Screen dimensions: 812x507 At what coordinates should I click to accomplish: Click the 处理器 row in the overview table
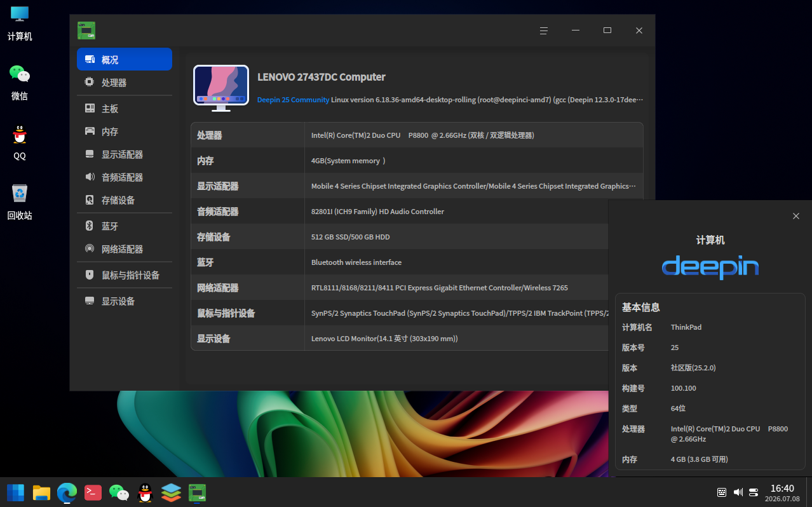(x=417, y=135)
